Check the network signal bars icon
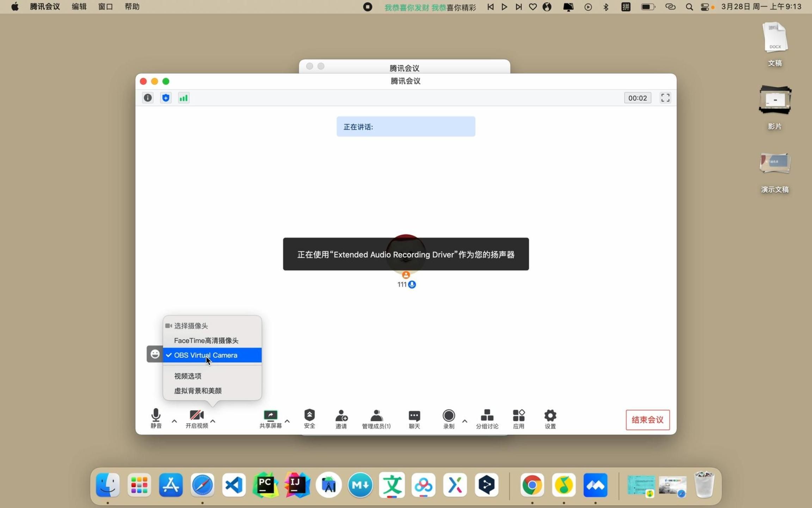The image size is (812, 508). click(184, 98)
